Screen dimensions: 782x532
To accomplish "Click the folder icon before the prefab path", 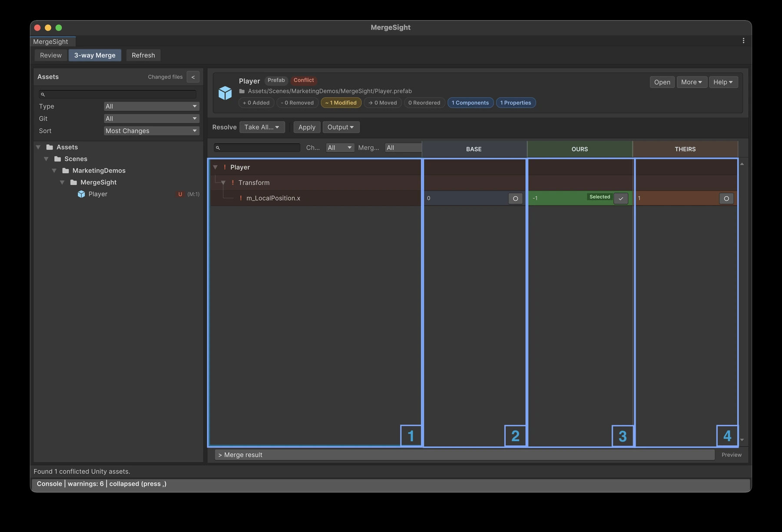I will (x=242, y=91).
